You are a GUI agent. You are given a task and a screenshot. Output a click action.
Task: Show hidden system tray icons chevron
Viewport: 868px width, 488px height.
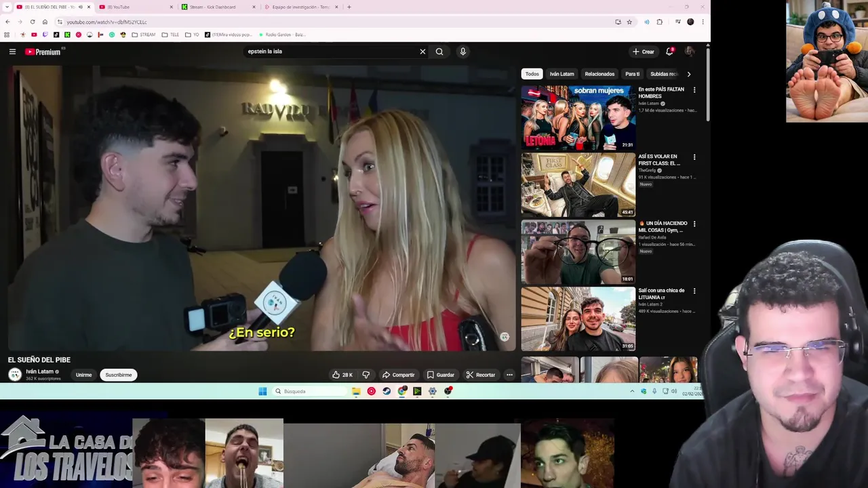pyautogui.click(x=632, y=391)
